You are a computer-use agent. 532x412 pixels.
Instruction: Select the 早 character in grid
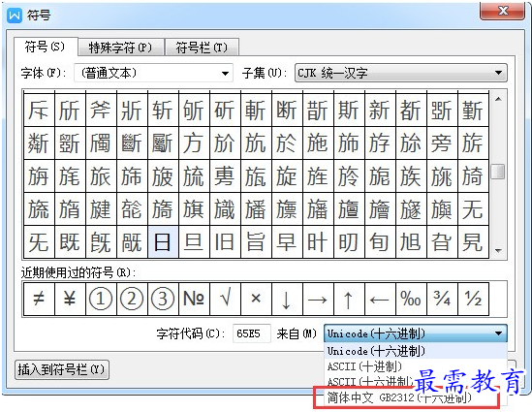click(x=287, y=242)
